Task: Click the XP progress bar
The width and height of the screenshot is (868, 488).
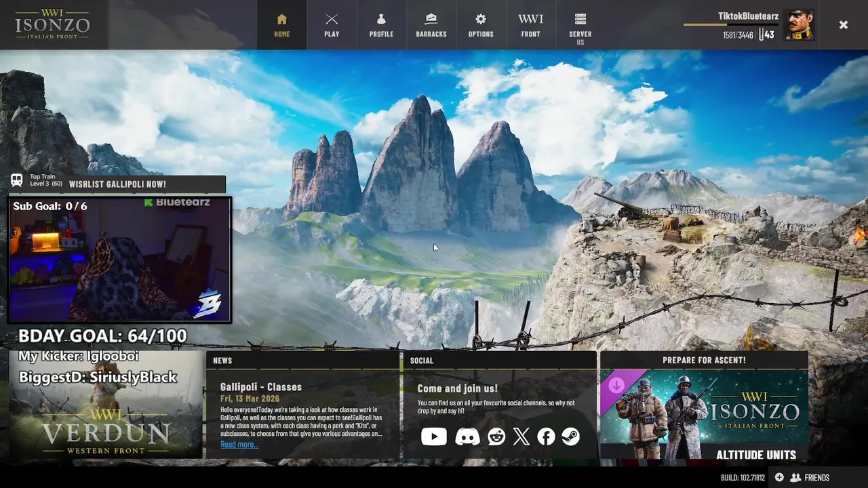Action: pos(730,25)
